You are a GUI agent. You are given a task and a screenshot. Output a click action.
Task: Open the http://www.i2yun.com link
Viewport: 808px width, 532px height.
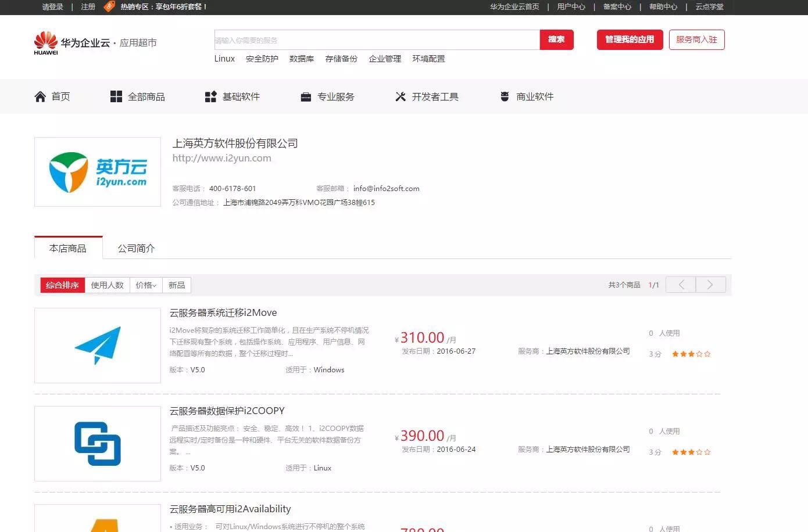coord(221,158)
